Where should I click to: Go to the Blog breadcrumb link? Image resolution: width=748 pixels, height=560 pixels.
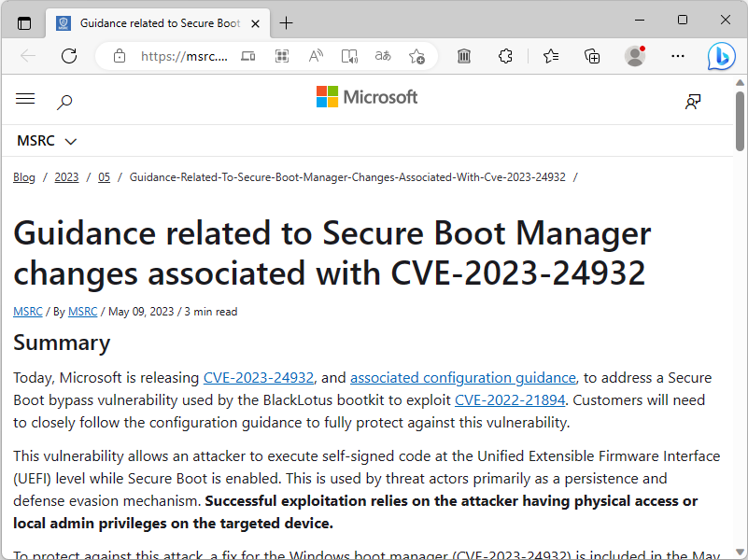(24, 177)
